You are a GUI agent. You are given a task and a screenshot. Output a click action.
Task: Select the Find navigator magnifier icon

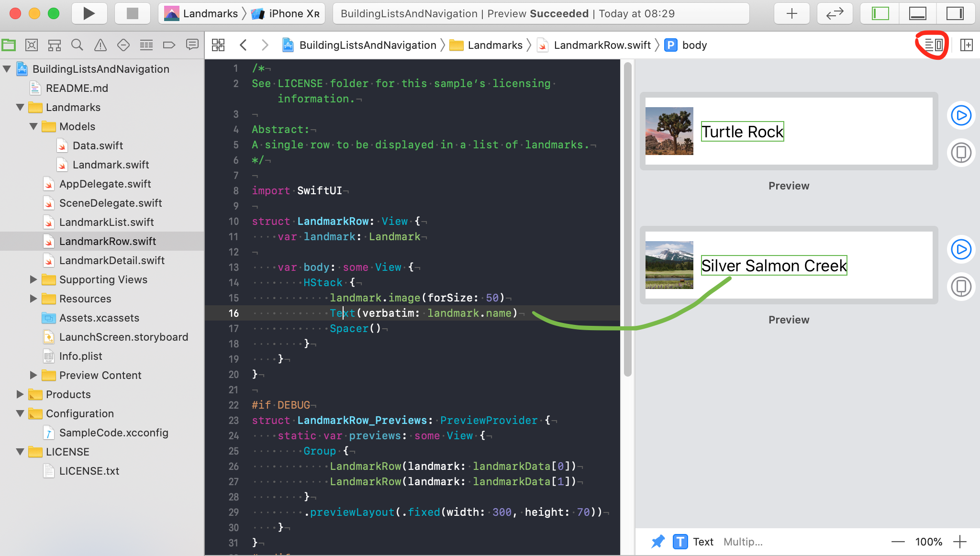point(77,45)
